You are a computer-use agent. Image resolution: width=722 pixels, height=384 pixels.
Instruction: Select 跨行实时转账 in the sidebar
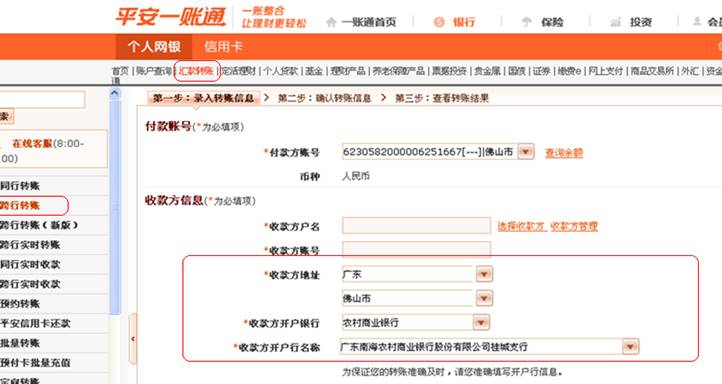tap(30, 245)
